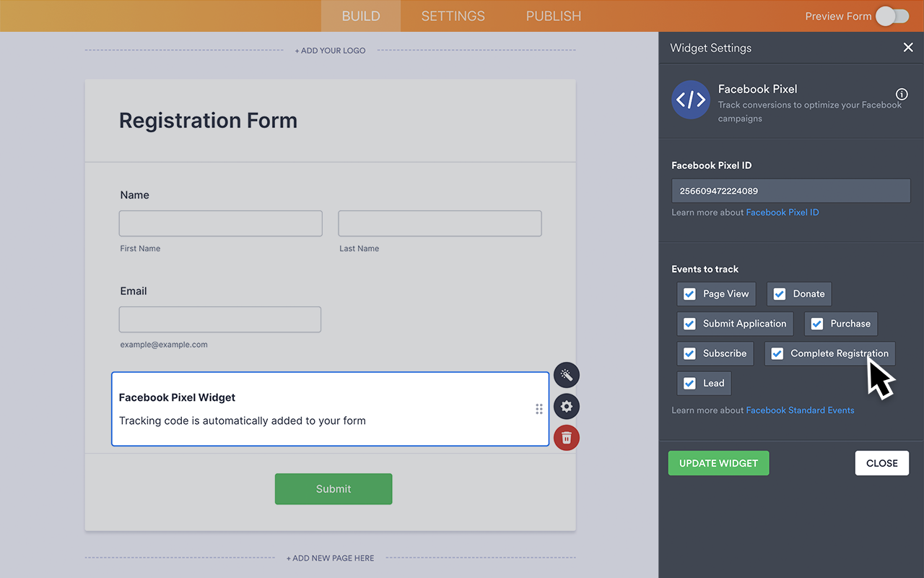Toggle the Lead event checkbox
924x578 pixels.
(688, 383)
